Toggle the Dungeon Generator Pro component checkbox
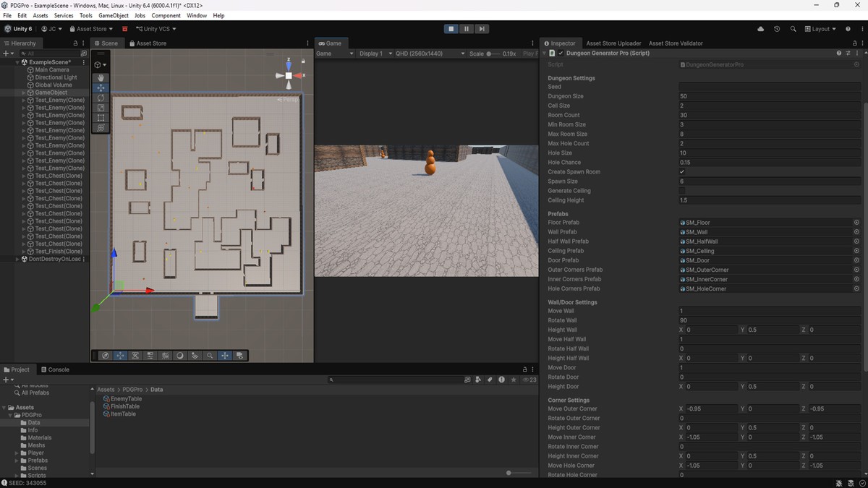Image resolution: width=868 pixels, height=488 pixels. (x=561, y=53)
